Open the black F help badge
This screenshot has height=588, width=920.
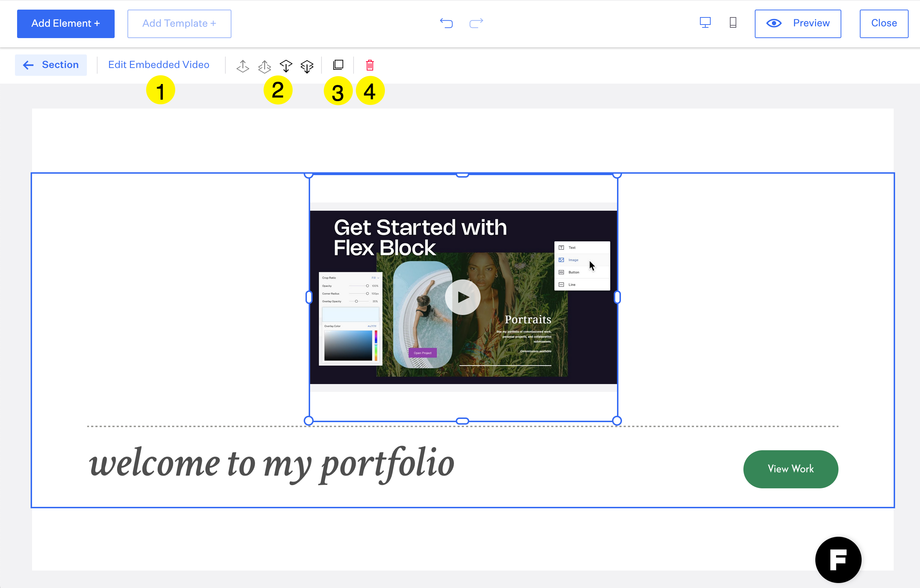838,559
